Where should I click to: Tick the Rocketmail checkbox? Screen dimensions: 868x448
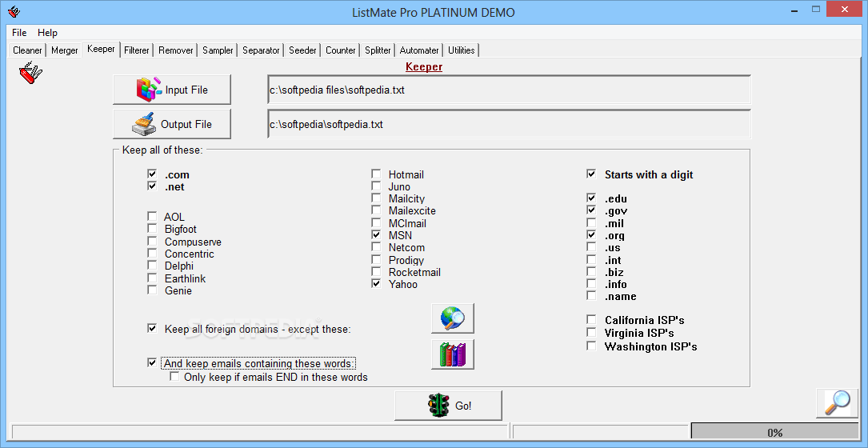377,272
